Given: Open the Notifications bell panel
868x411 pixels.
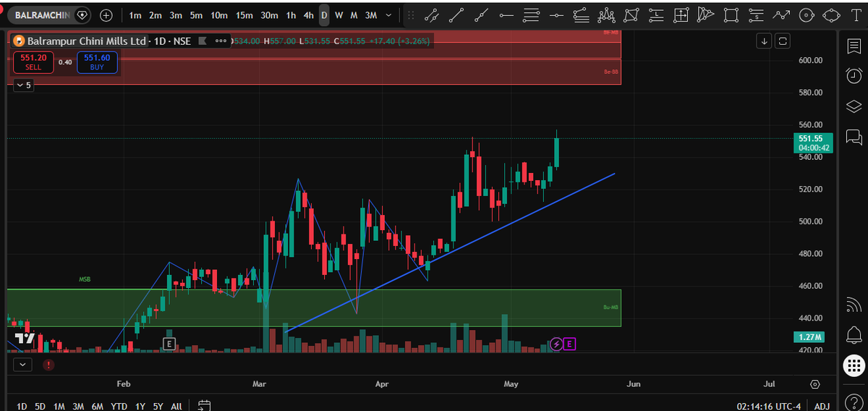Looking at the screenshot, I should 854,335.
